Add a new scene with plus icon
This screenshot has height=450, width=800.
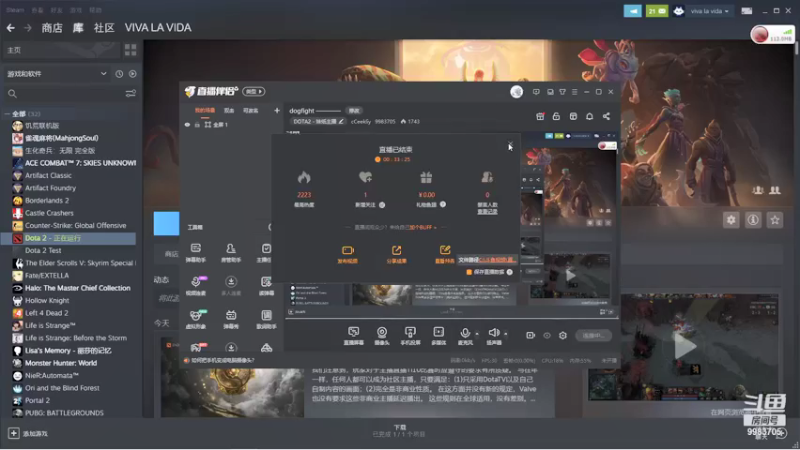[x=277, y=110]
